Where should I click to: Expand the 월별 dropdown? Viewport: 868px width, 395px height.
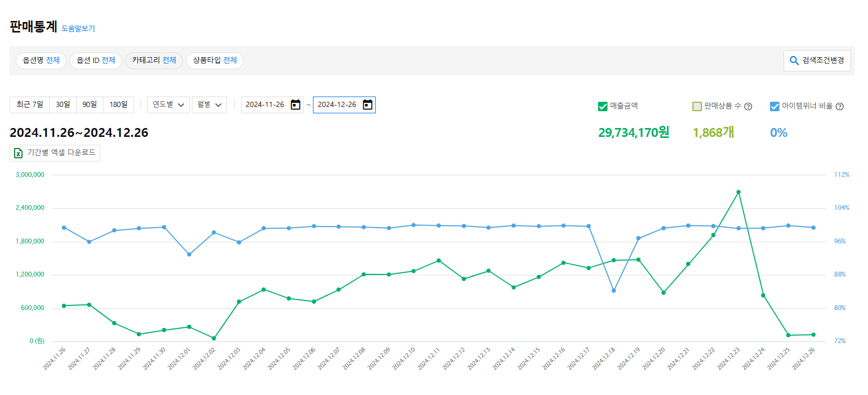point(209,105)
